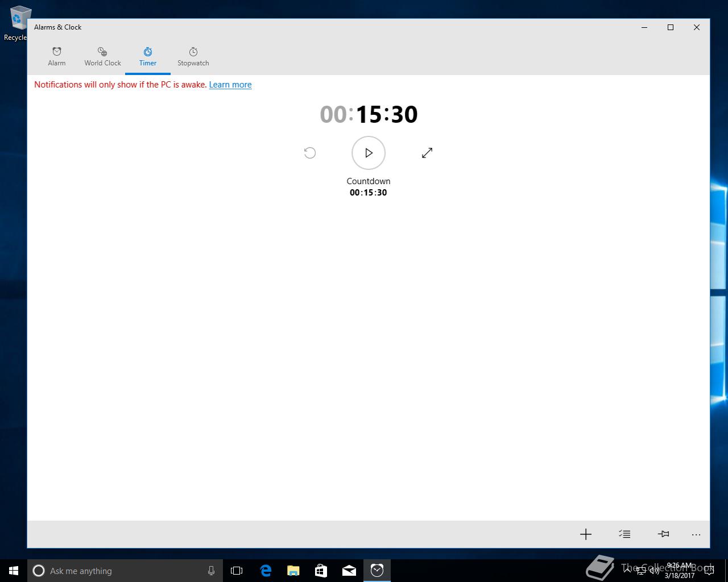Viewport: 728px width, 582px height.
Task: Close the Alarms & Clock window
Action: [697, 27]
